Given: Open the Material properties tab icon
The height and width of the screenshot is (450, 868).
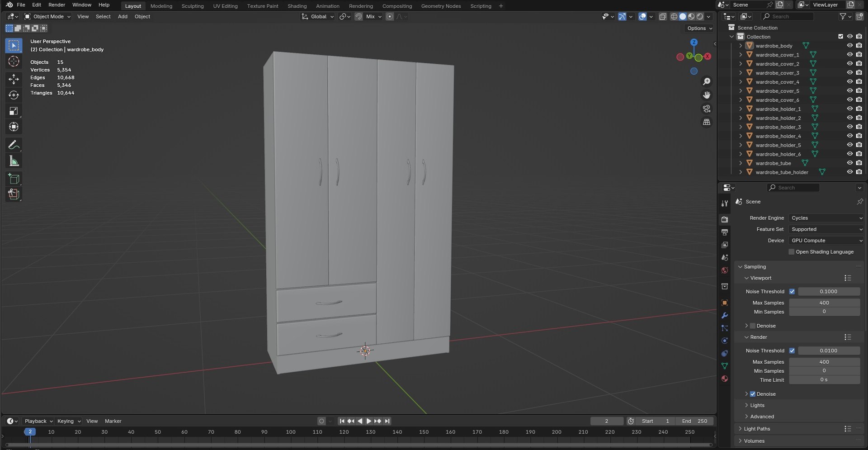Looking at the screenshot, I should pos(725,379).
